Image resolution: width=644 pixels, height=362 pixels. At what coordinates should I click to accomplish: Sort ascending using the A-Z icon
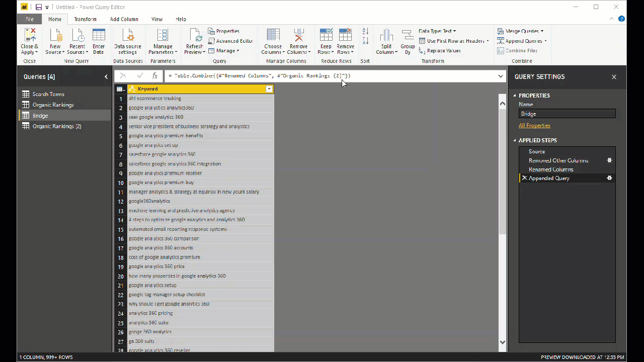pos(365,32)
